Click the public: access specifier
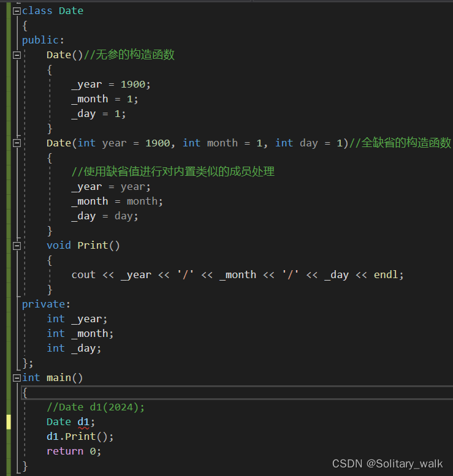 coord(43,40)
